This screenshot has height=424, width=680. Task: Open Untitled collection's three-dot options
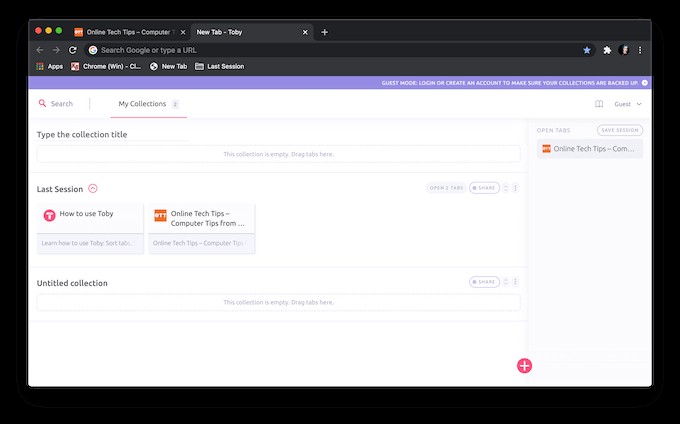point(515,282)
